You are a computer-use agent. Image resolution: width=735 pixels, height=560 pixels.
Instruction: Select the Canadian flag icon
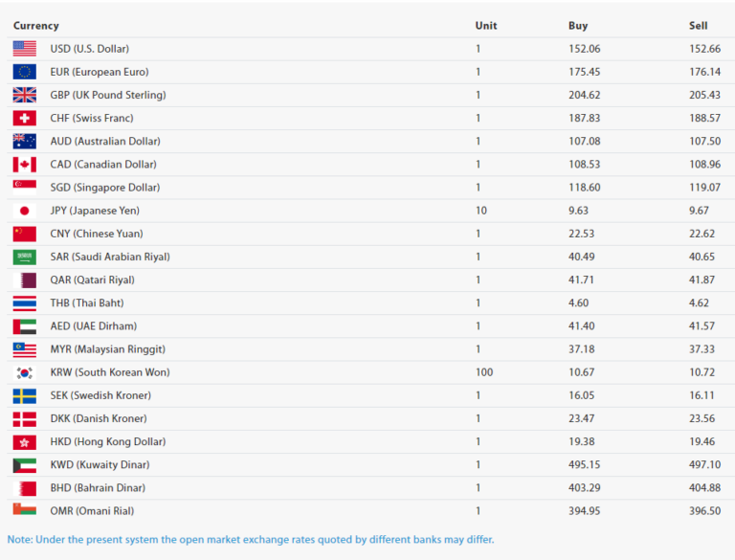point(24,164)
